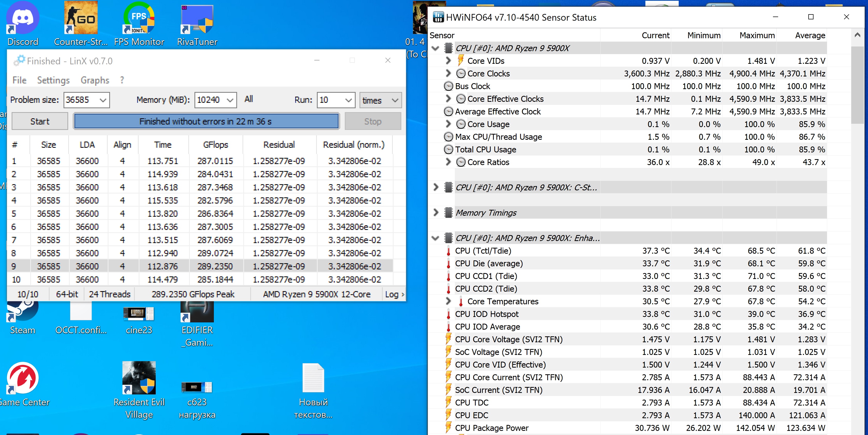The width and height of the screenshot is (868, 435).
Task: Open the Graphs menu in LinX
Action: pos(95,80)
